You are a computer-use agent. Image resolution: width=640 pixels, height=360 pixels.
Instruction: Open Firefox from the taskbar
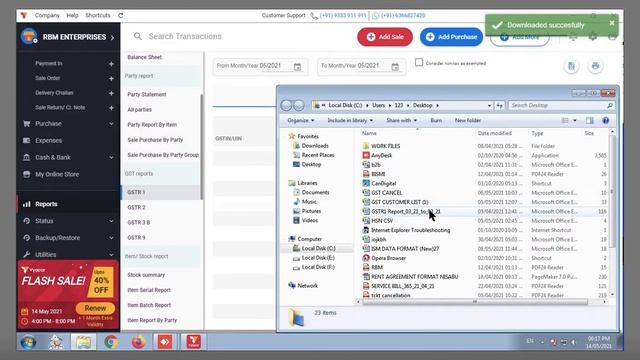(138, 342)
